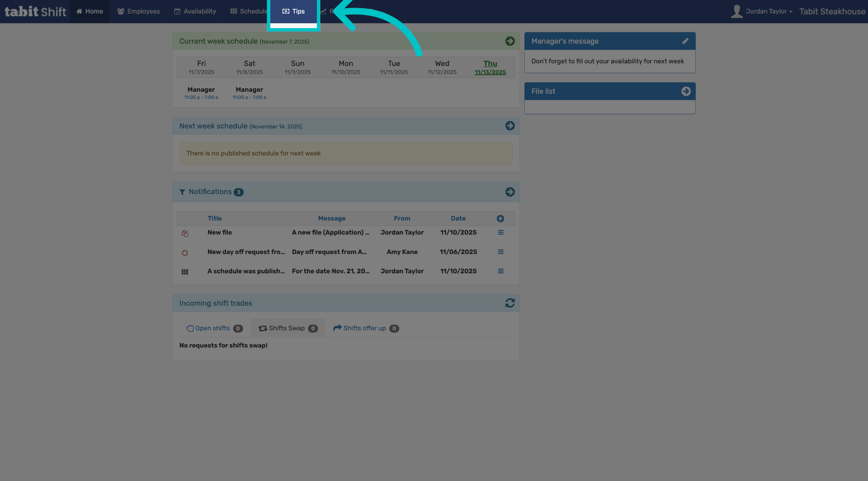868x481 pixels.
Task: Select Fri 11/7/2025 day column
Action: (201, 67)
